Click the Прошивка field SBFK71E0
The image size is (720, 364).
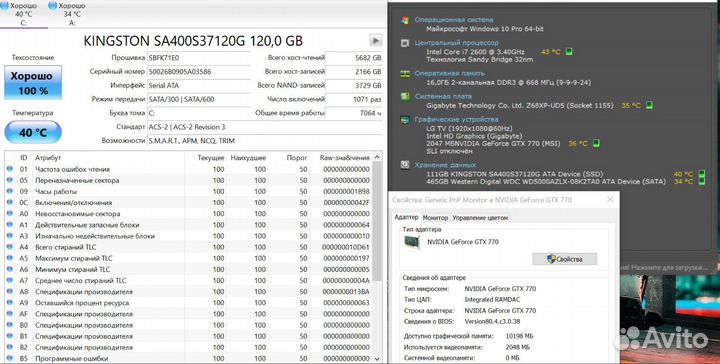[x=199, y=58]
